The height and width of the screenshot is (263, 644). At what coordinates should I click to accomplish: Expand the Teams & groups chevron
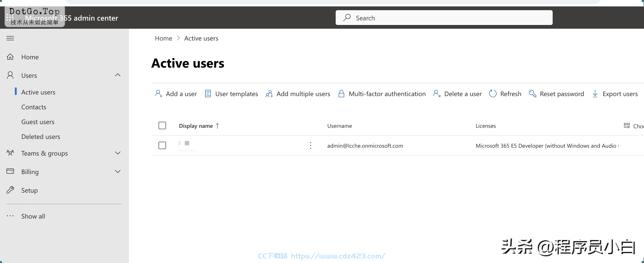pyautogui.click(x=118, y=153)
